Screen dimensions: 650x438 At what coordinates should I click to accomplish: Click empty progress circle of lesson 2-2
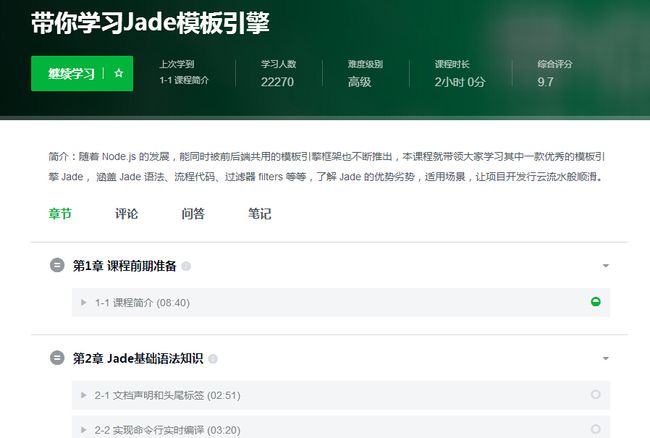(x=596, y=429)
